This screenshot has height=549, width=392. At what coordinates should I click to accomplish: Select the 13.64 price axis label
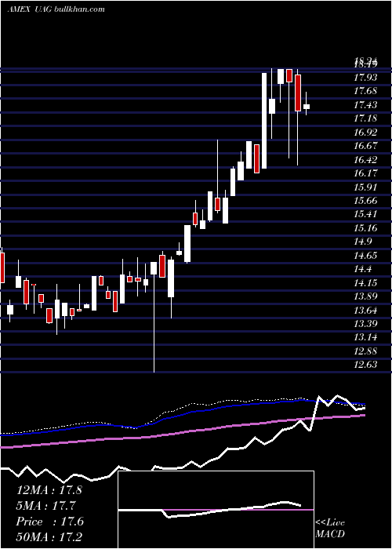[x=365, y=311]
